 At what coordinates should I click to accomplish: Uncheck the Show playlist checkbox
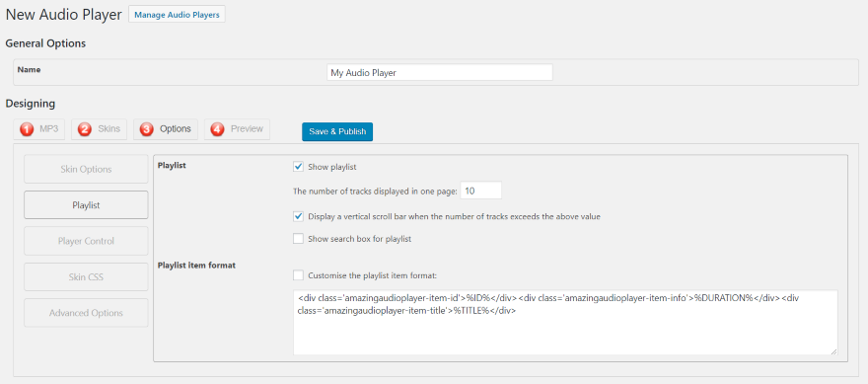[298, 166]
